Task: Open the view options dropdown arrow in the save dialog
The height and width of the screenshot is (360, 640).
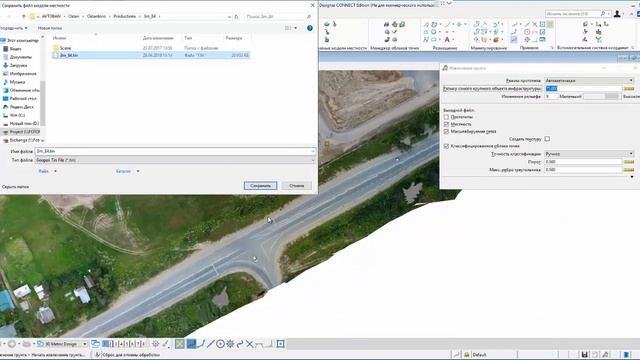Action: (296, 28)
